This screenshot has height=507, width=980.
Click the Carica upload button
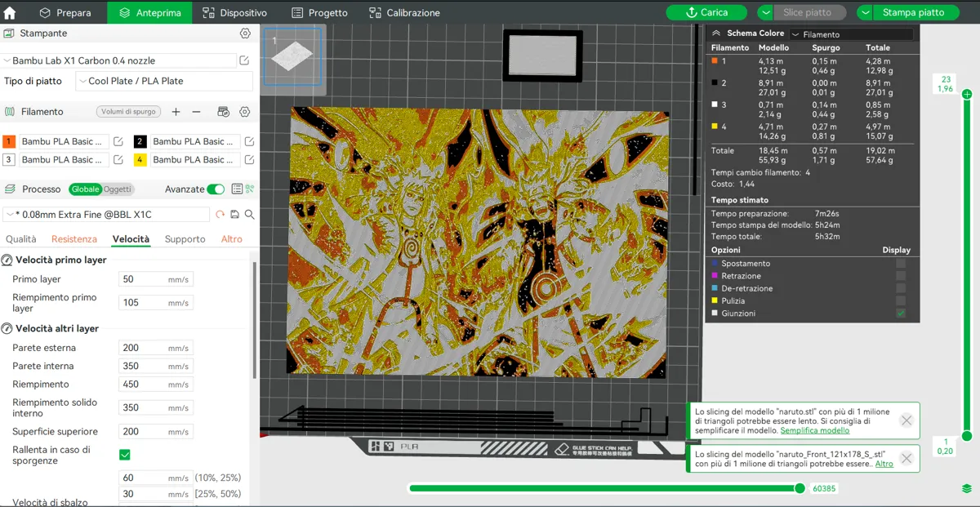click(x=706, y=12)
